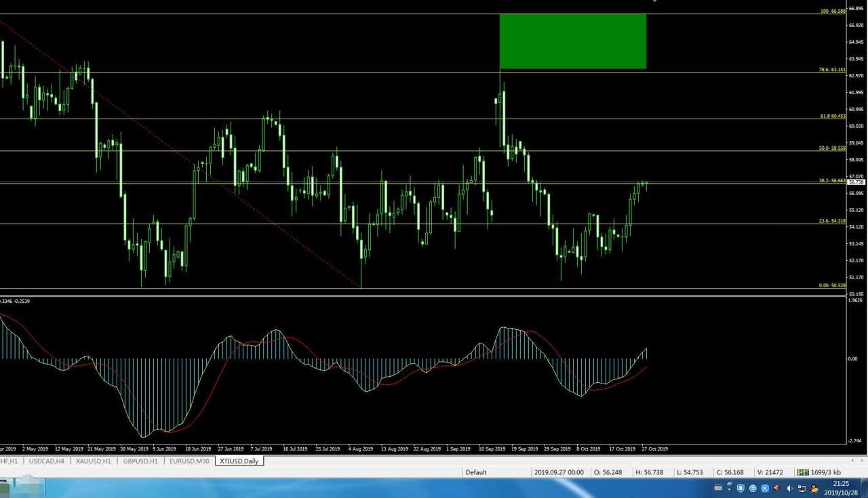868x498 pixels.
Task: Open the security shield tray icon
Action: click(741, 488)
